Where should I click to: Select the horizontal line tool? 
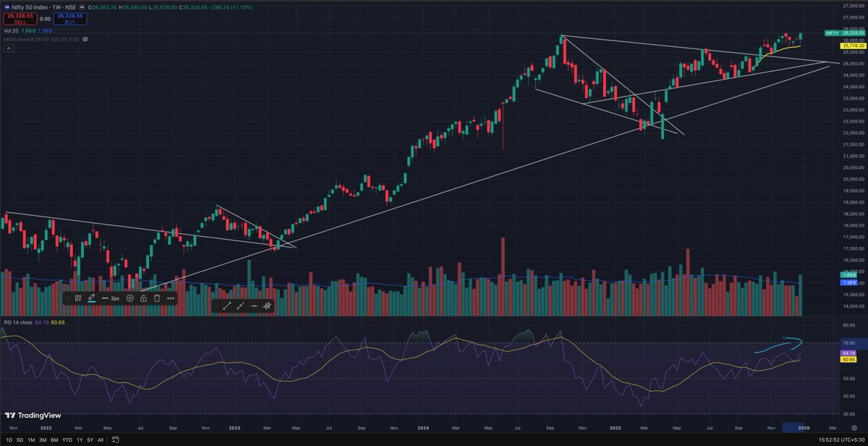point(254,306)
